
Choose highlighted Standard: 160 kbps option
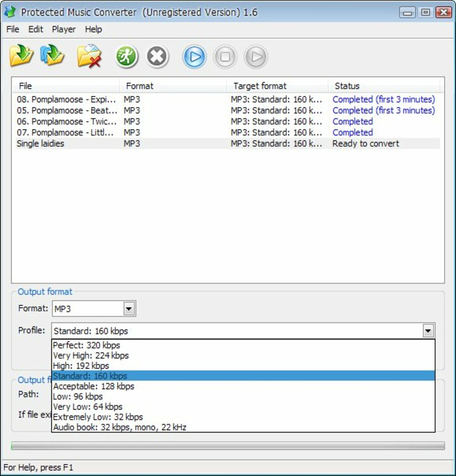click(x=243, y=376)
